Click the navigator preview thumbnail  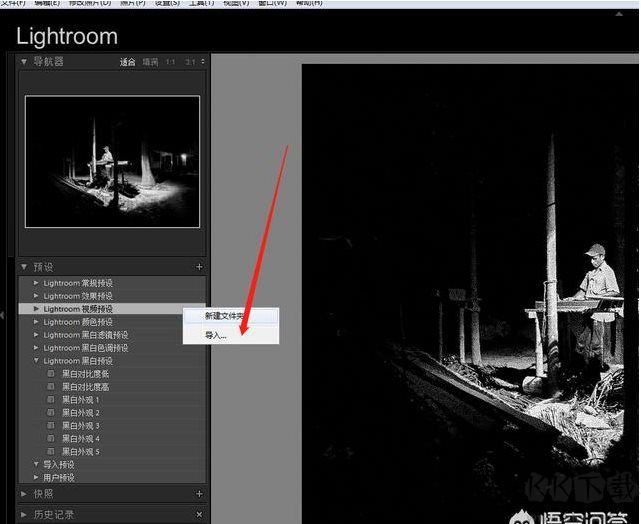coord(112,161)
